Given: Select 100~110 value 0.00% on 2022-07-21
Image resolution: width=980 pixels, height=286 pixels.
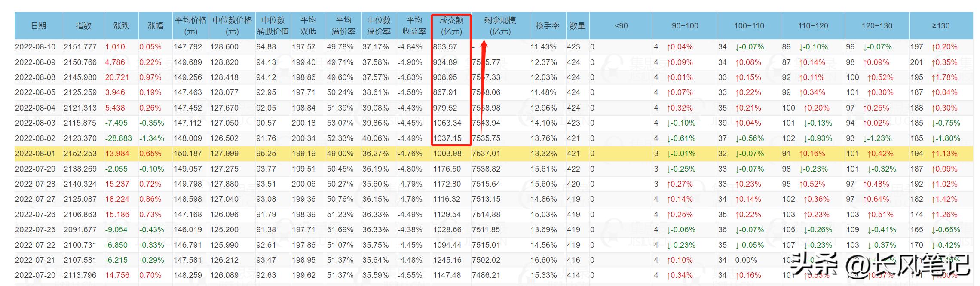Looking at the screenshot, I should tap(746, 260).
